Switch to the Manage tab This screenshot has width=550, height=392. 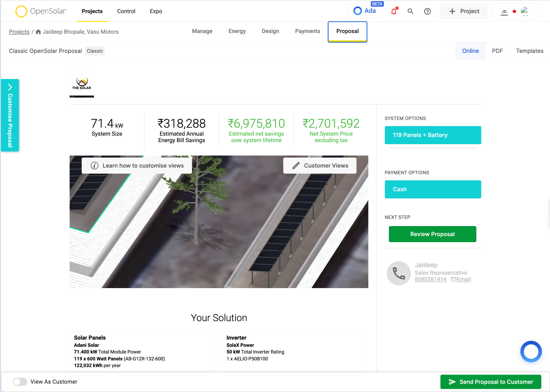pyautogui.click(x=202, y=31)
